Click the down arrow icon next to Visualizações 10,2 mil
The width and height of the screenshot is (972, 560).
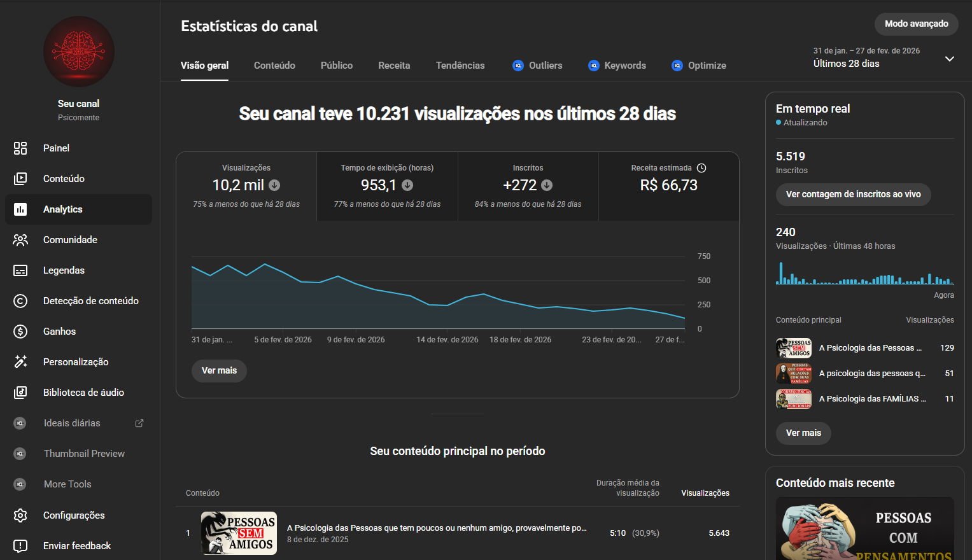tap(274, 185)
